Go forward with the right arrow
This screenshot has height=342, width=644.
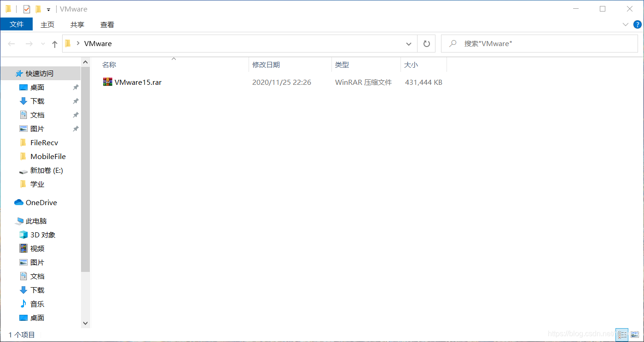[x=29, y=44]
